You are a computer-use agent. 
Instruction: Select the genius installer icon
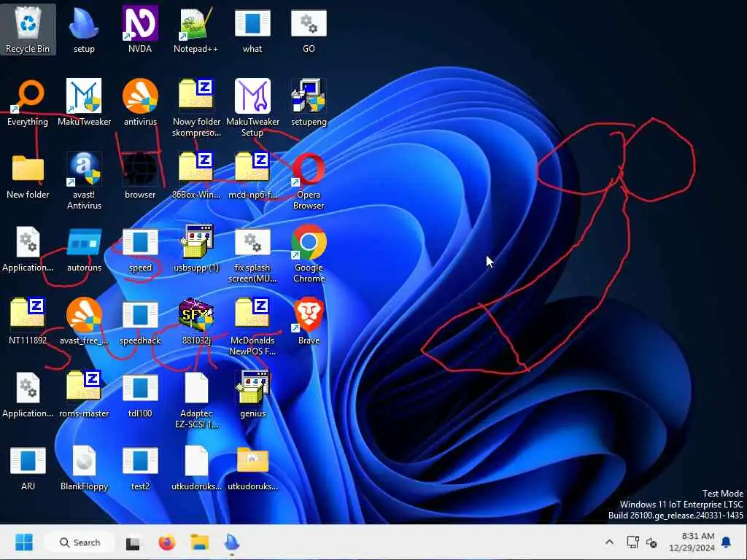point(252,394)
